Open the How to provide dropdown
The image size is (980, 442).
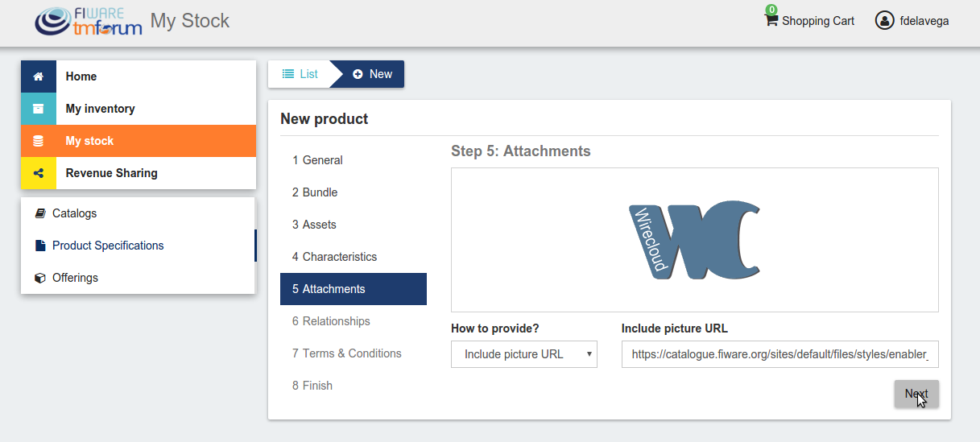[x=524, y=354]
